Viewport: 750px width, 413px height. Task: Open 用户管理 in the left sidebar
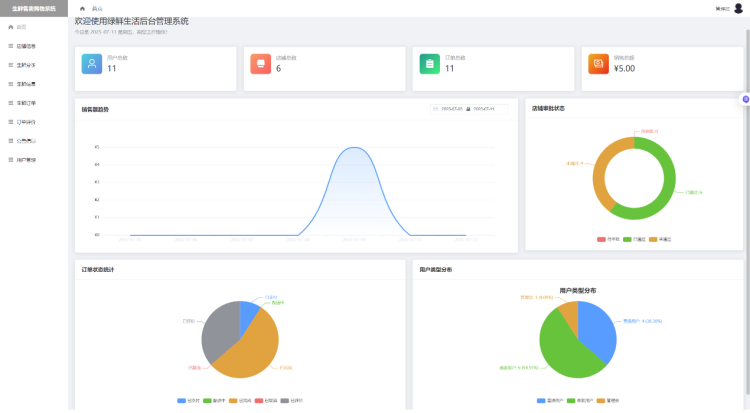(x=27, y=159)
